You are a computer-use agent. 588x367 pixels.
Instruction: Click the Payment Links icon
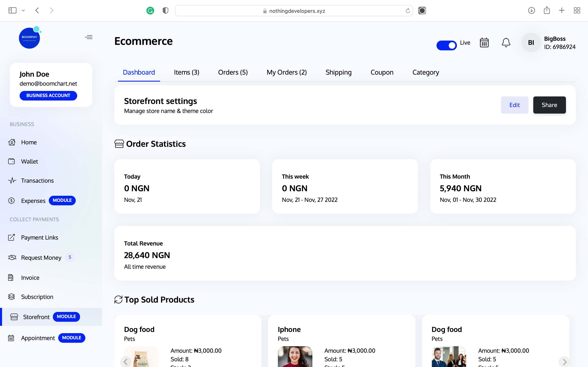[x=12, y=237]
